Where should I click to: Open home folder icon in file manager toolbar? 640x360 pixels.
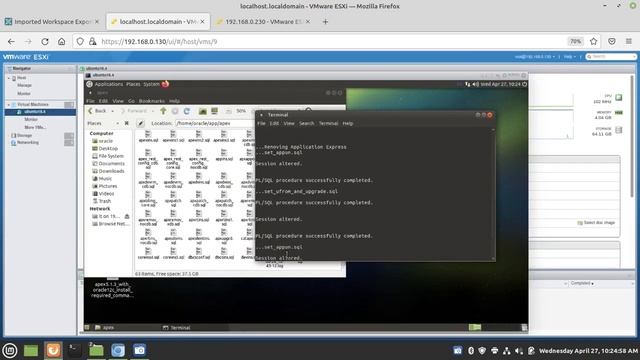coord(202,111)
